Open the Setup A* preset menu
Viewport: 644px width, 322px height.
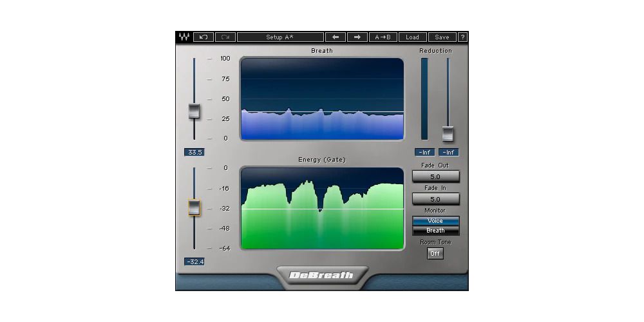(x=280, y=37)
